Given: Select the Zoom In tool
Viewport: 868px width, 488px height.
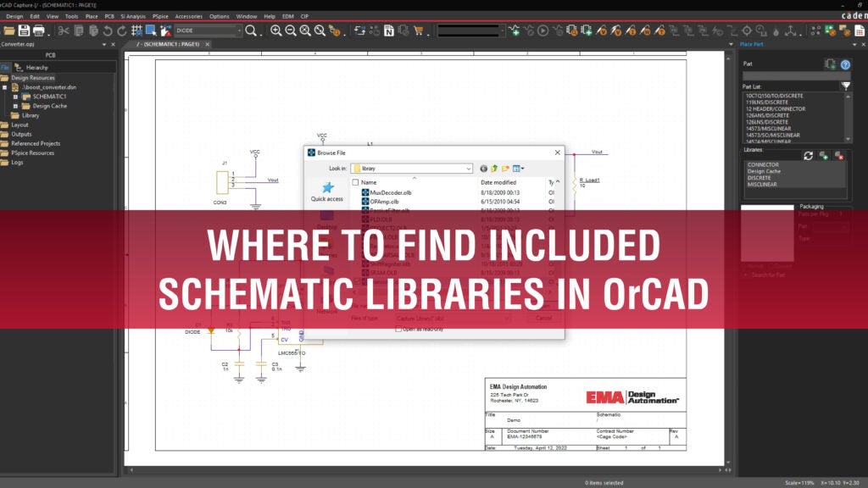Looking at the screenshot, I should (x=275, y=31).
